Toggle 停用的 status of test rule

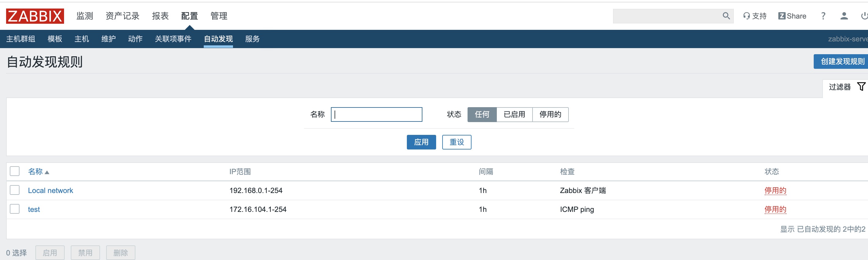[775, 209]
